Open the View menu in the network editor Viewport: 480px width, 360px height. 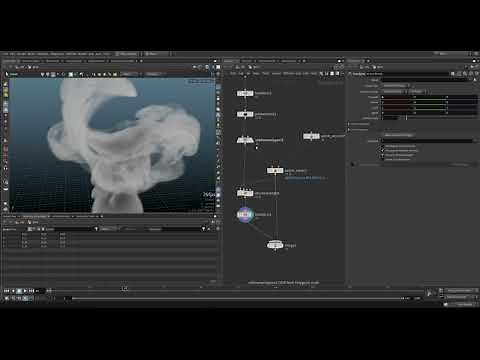pyautogui.click(x=256, y=74)
